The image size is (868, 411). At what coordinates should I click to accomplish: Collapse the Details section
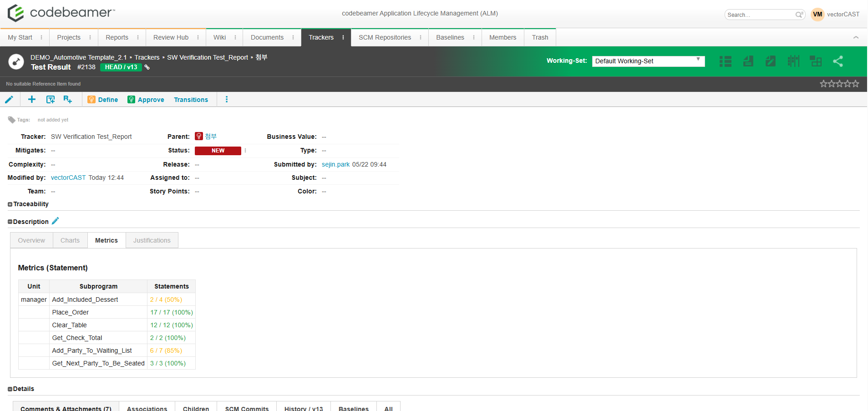pos(10,389)
